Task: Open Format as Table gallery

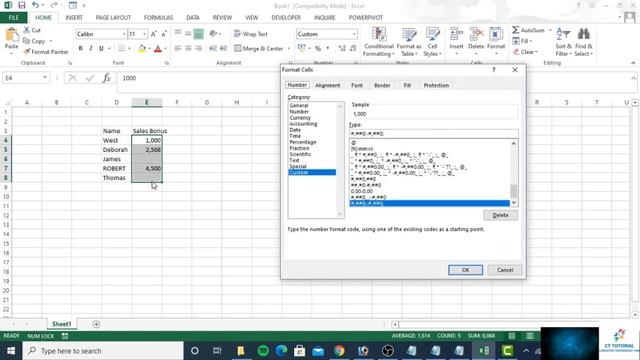Action: coord(409,42)
